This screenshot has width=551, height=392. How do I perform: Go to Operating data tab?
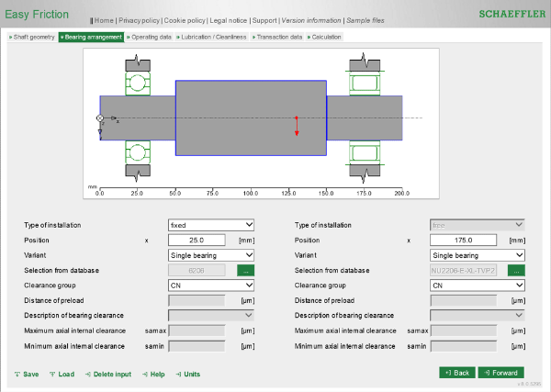click(150, 38)
